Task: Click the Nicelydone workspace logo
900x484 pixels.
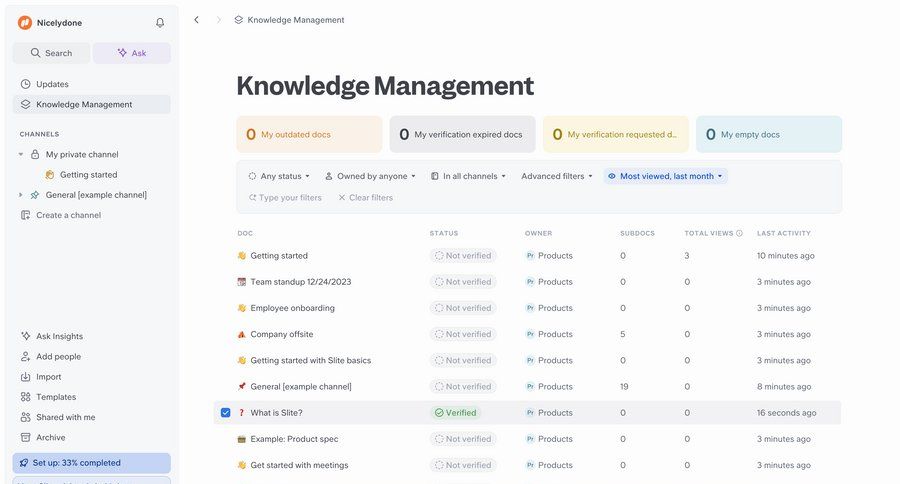Action: coord(25,22)
